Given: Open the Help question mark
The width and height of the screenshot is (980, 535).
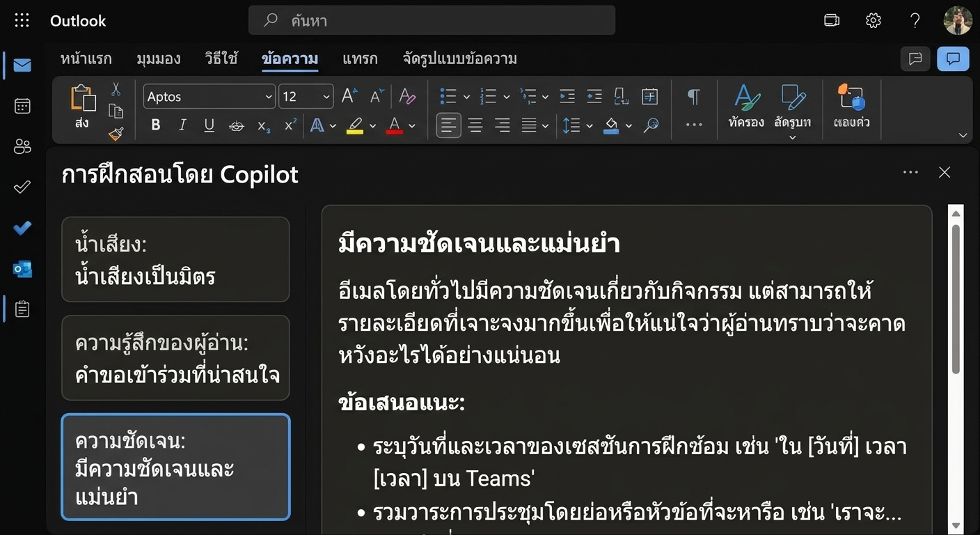Looking at the screenshot, I should tap(915, 20).
